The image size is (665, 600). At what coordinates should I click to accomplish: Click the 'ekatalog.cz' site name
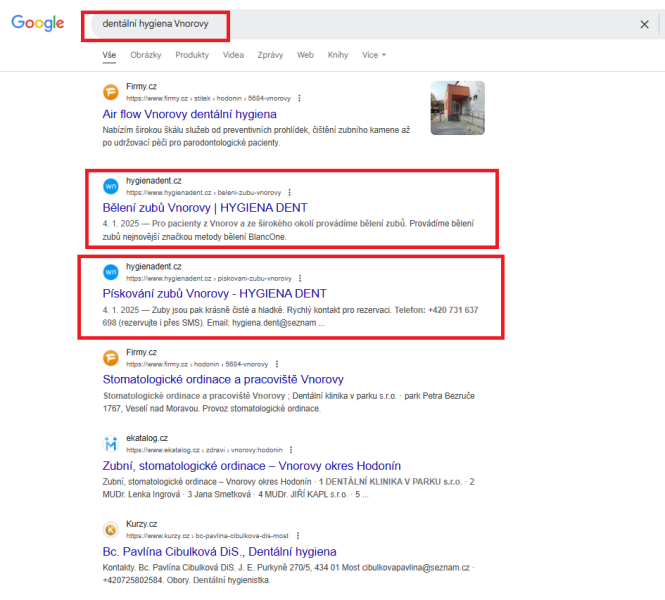[x=147, y=438]
